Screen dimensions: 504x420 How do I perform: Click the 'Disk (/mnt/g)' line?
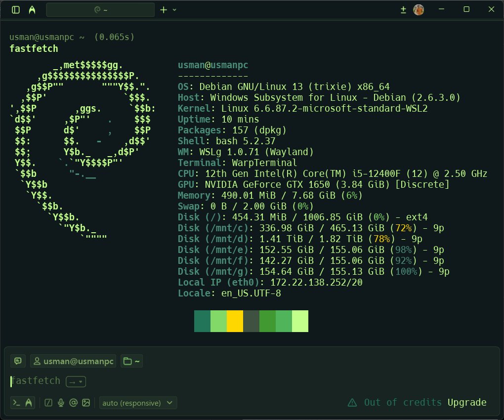pos(314,272)
